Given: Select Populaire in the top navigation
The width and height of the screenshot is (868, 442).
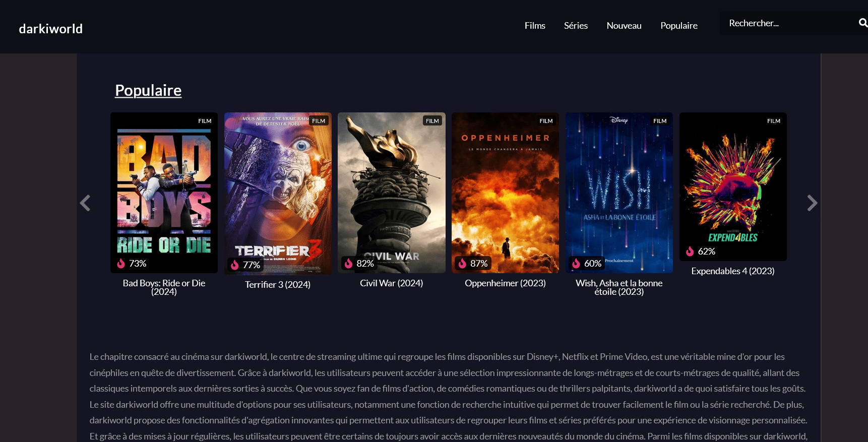Looking at the screenshot, I should (x=679, y=26).
